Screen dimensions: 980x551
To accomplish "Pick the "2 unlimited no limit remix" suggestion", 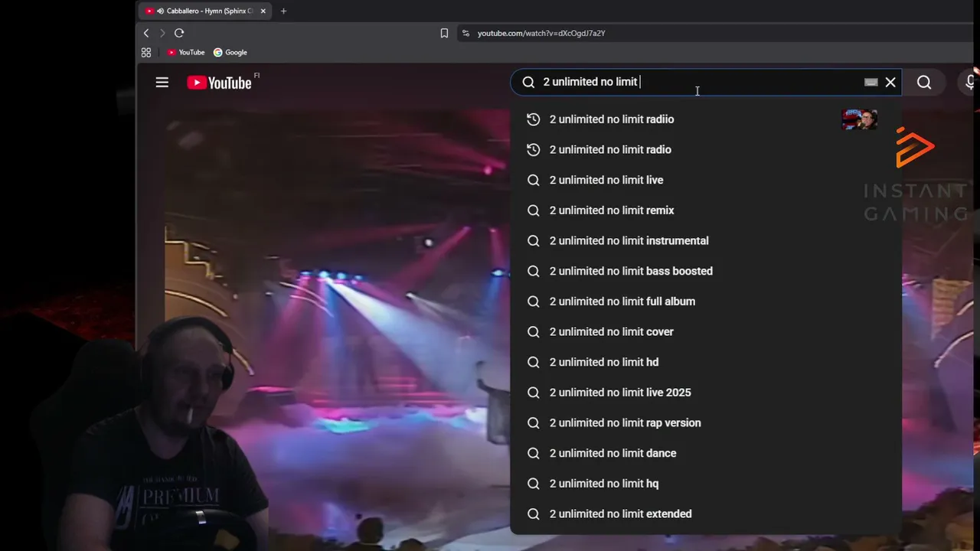I will [x=706, y=210].
